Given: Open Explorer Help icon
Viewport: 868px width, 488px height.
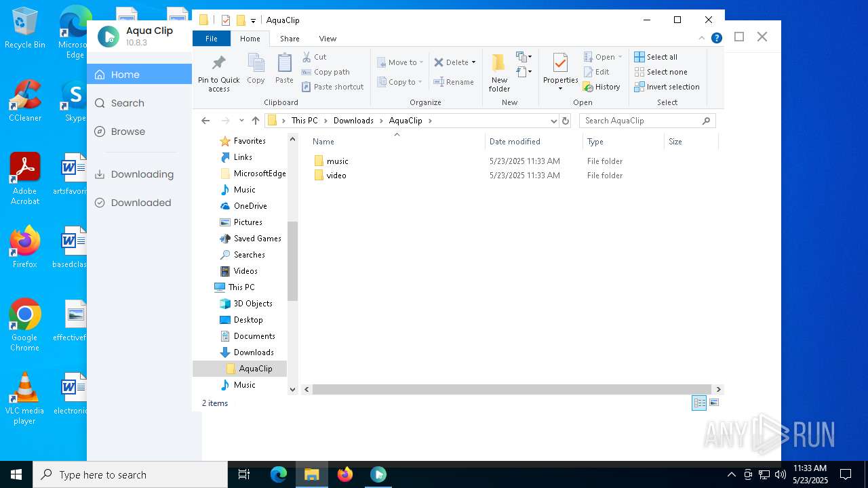Looking at the screenshot, I should pos(716,39).
